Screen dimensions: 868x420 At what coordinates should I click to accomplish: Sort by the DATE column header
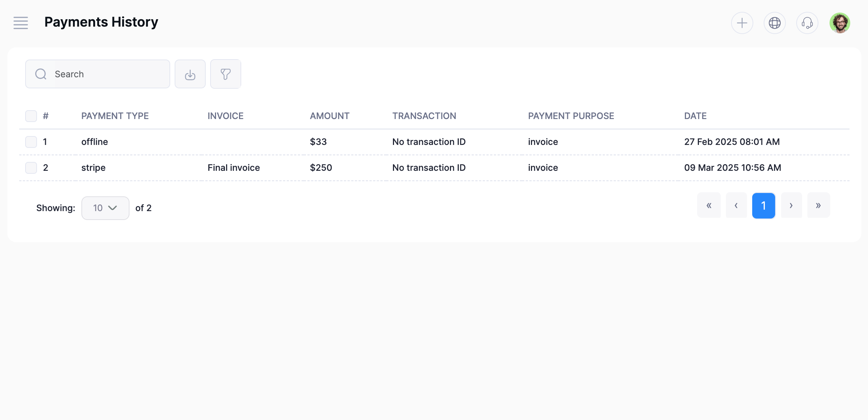pos(695,116)
